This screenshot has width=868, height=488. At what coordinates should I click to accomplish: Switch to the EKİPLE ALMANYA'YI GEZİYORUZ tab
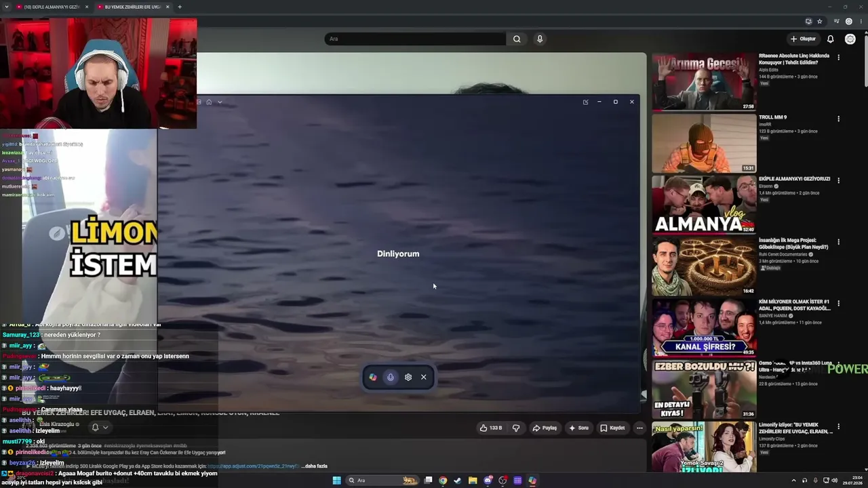coord(51,7)
